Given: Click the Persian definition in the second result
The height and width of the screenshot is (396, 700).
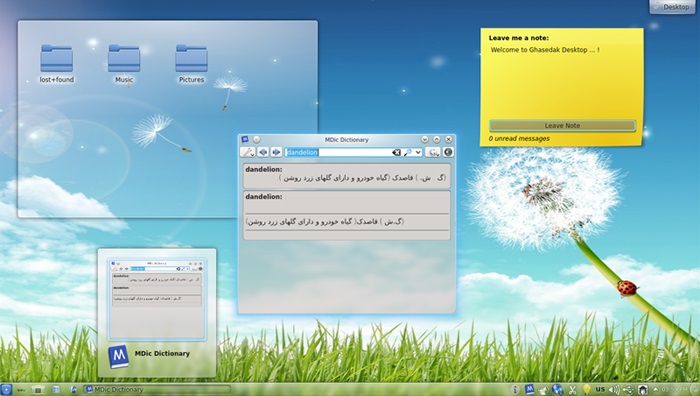Looking at the screenshot, I should click(325, 221).
